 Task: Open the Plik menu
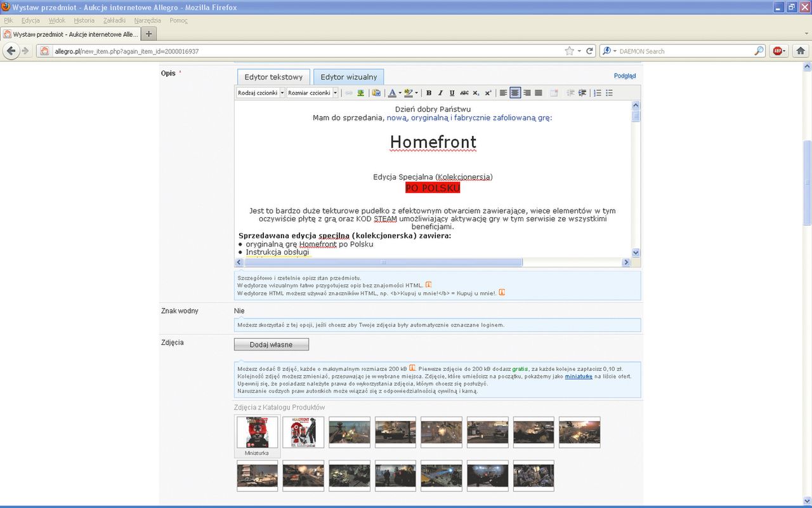pyautogui.click(x=8, y=20)
